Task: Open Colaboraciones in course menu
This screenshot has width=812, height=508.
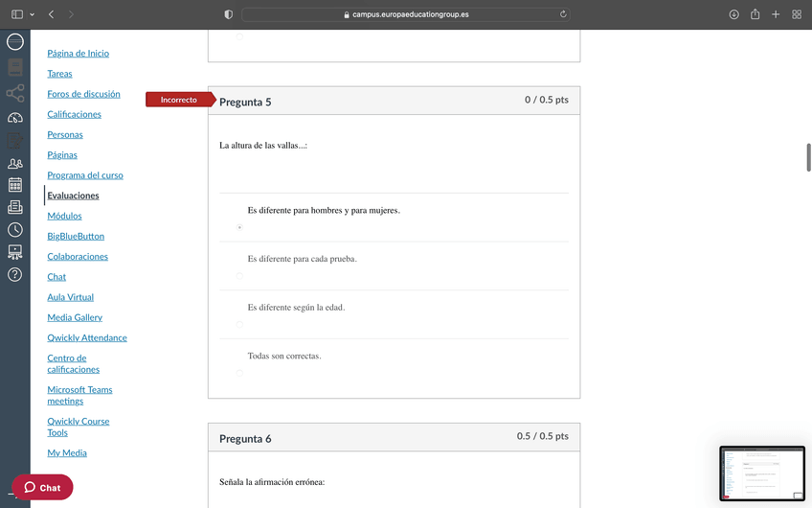Action: point(78,257)
